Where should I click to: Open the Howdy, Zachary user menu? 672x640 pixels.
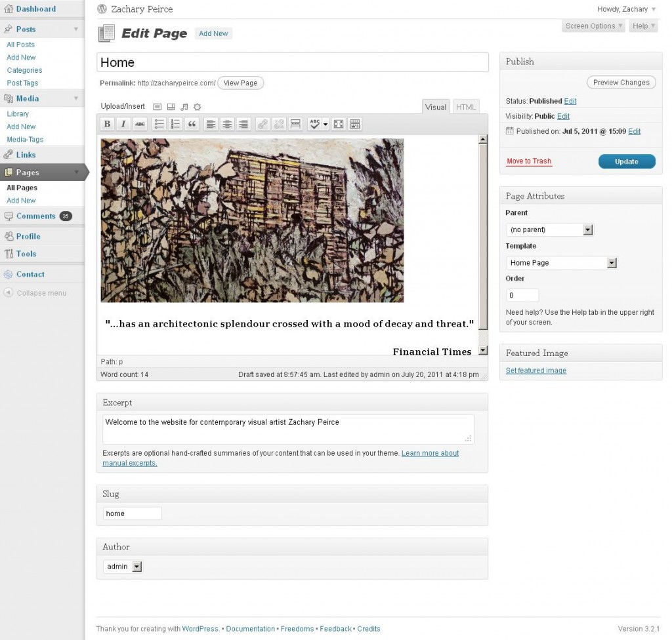click(x=626, y=9)
